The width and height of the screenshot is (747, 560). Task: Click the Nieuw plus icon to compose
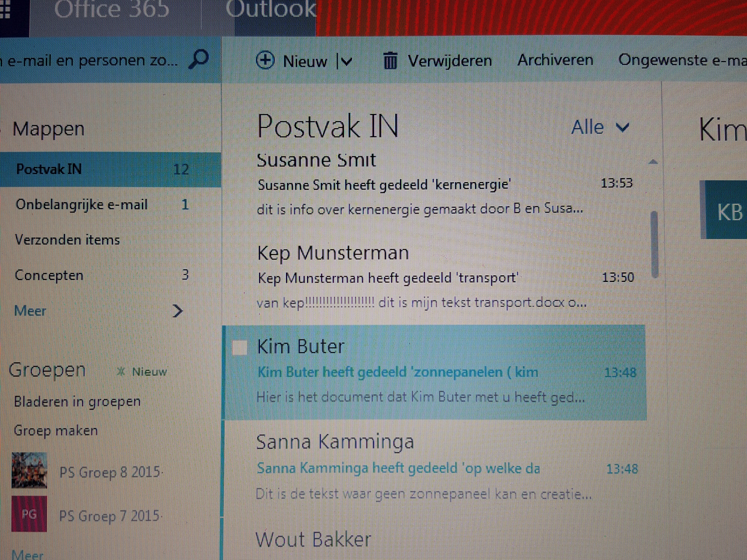[x=266, y=61]
